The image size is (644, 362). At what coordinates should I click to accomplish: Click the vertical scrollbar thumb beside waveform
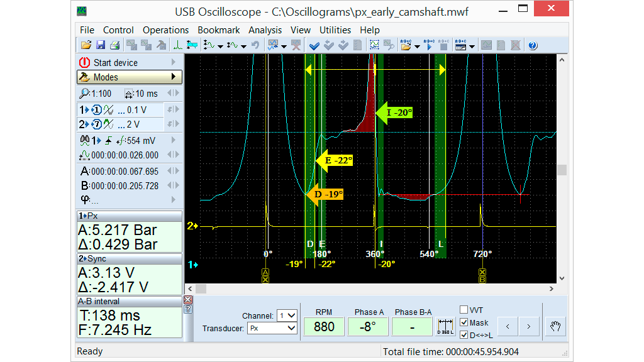click(x=562, y=170)
